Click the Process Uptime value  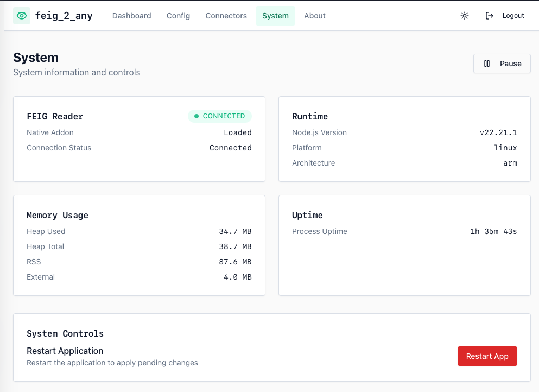[x=493, y=231]
